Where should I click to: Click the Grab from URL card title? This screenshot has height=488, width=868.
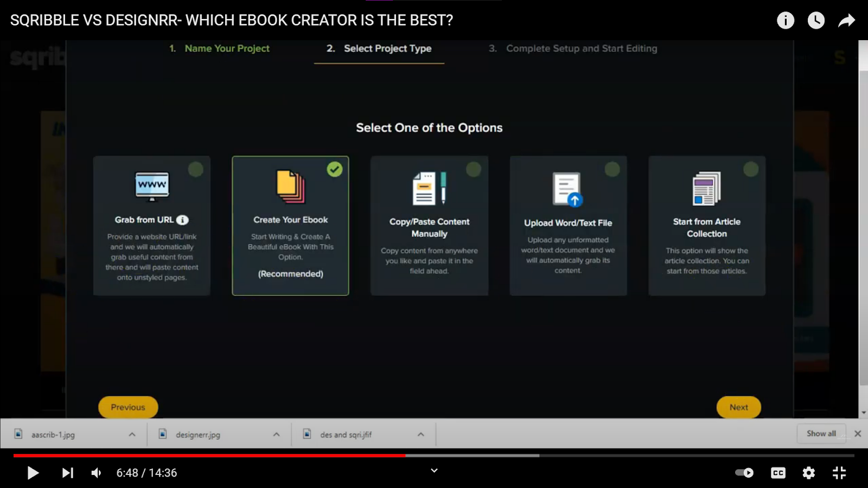point(144,220)
